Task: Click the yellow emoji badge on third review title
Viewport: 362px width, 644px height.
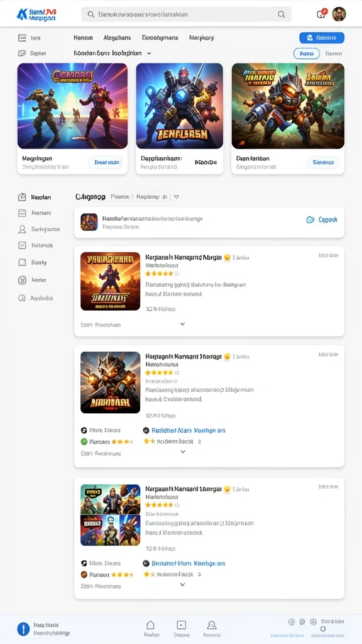Action: pyautogui.click(x=226, y=489)
